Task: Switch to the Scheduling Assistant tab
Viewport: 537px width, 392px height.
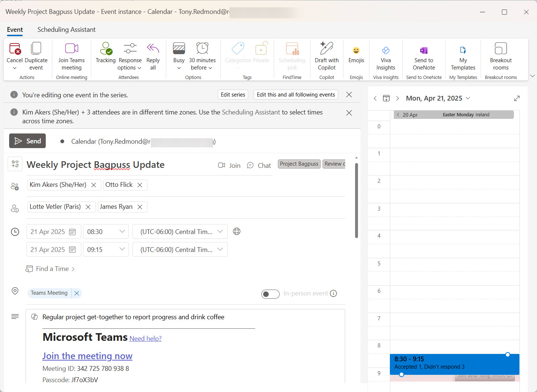Action: 66,30
